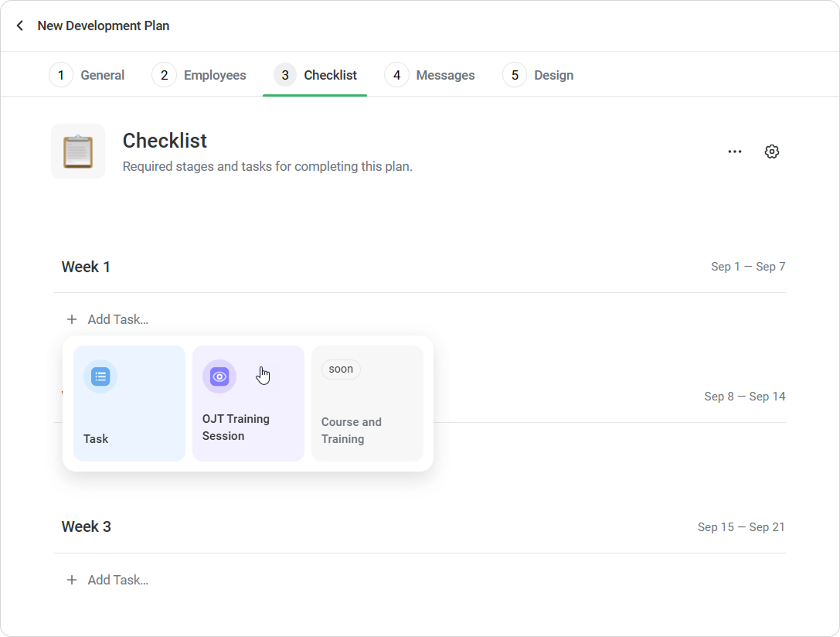This screenshot has height=637, width=840.
Task: Click the clipboard Checklist icon
Action: 78,152
